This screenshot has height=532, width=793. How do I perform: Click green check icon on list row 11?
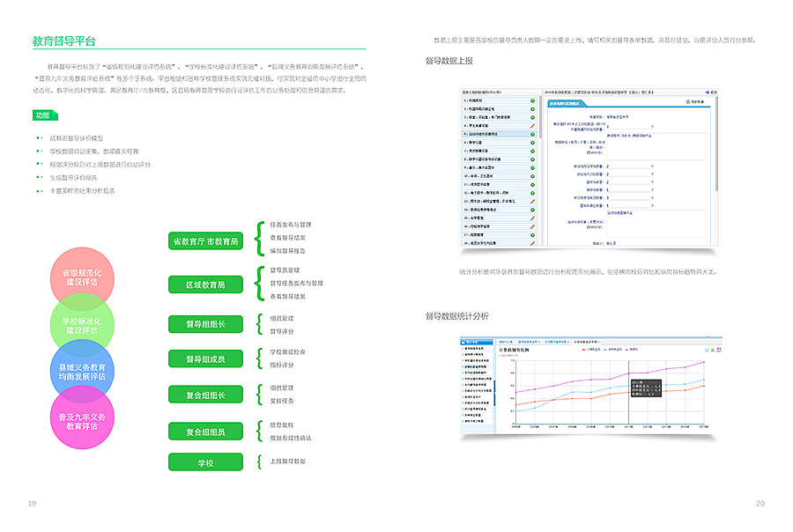[532, 185]
